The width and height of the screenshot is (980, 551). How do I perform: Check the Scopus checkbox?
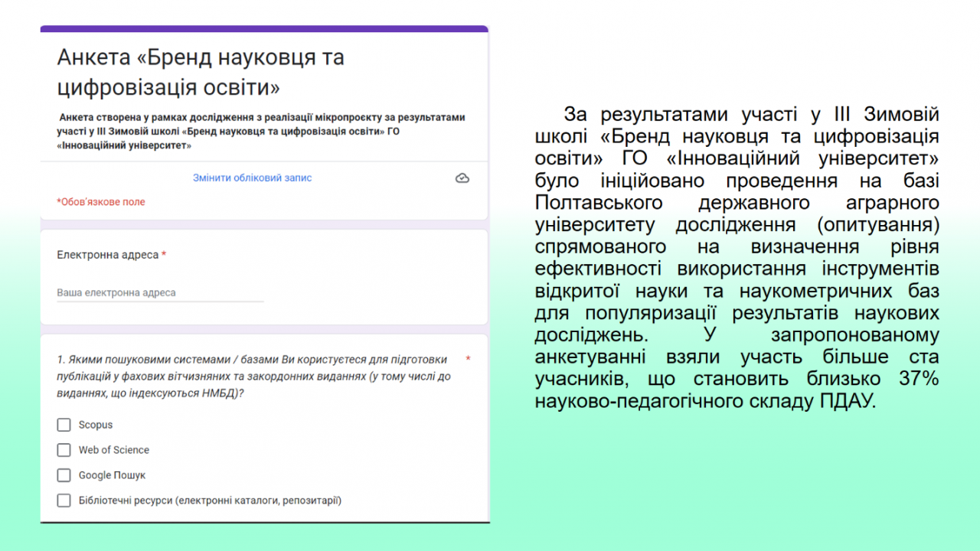(x=64, y=425)
